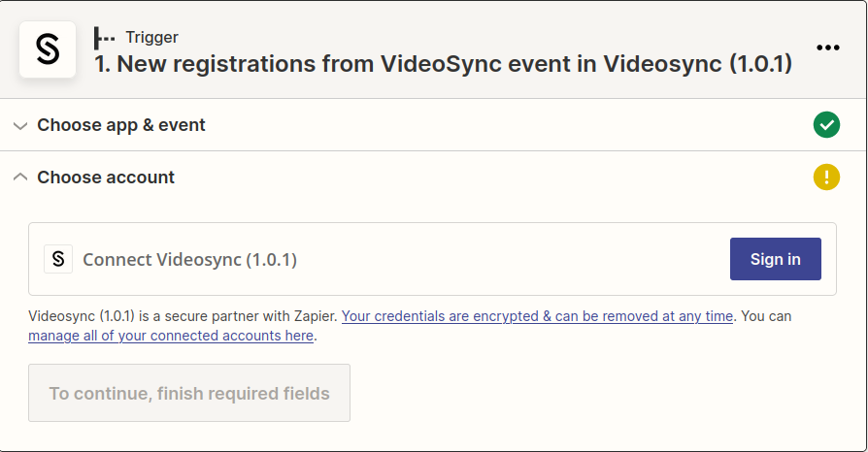The height and width of the screenshot is (452, 868).
Task: Click 'To continue, finish required fields' button
Action: click(189, 393)
